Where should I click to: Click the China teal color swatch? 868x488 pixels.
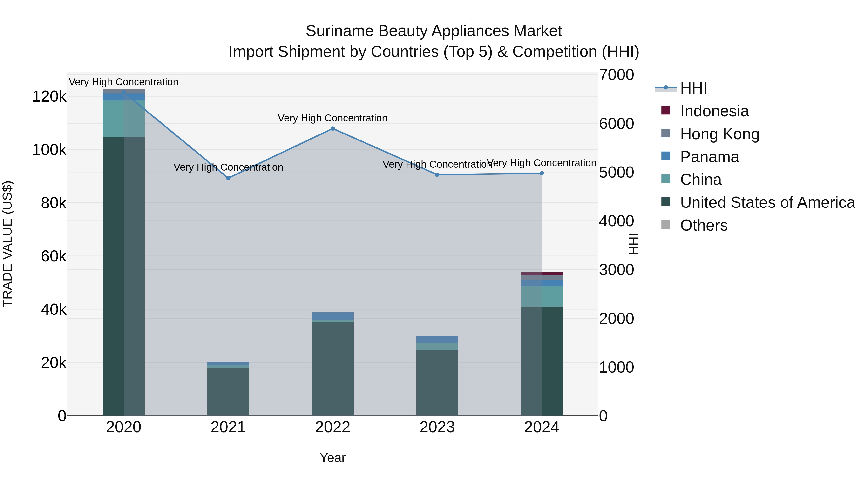pyautogui.click(x=665, y=179)
